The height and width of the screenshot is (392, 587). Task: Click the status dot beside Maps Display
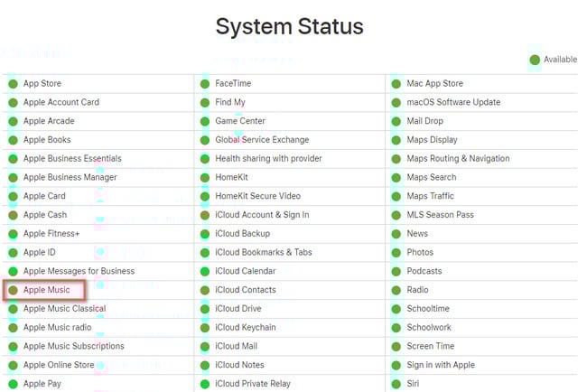click(396, 140)
